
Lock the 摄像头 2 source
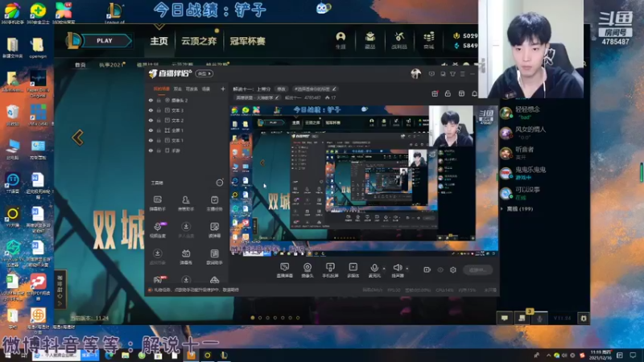(x=159, y=100)
